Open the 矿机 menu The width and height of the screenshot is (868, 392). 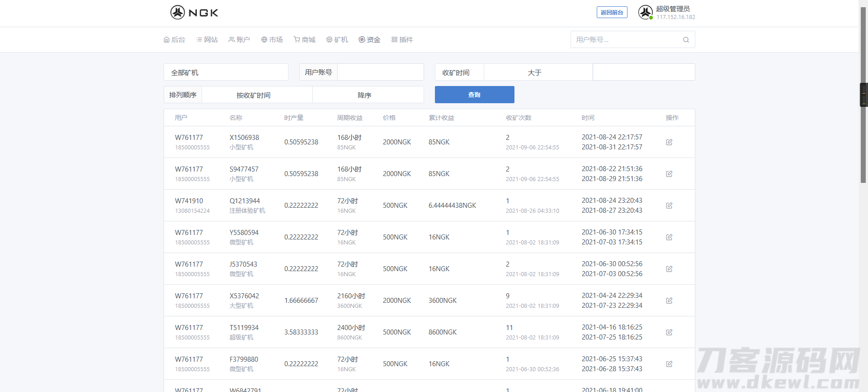(x=337, y=40)
